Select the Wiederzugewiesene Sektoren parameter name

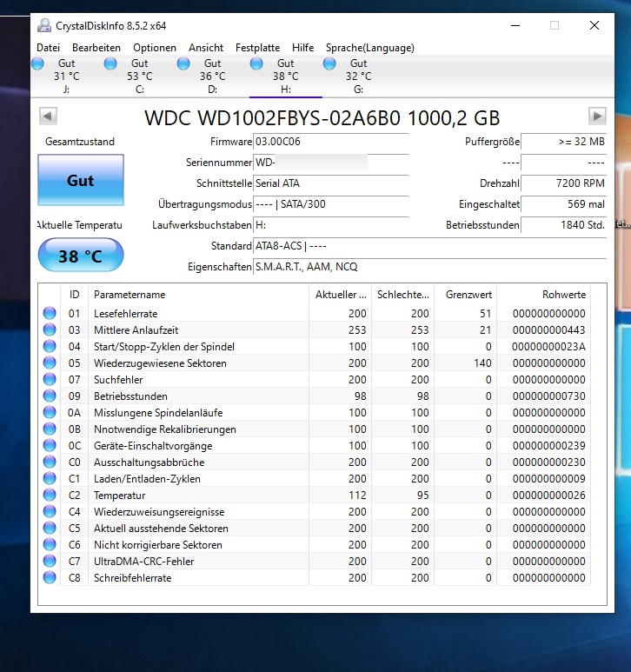[x=160, y=363]
